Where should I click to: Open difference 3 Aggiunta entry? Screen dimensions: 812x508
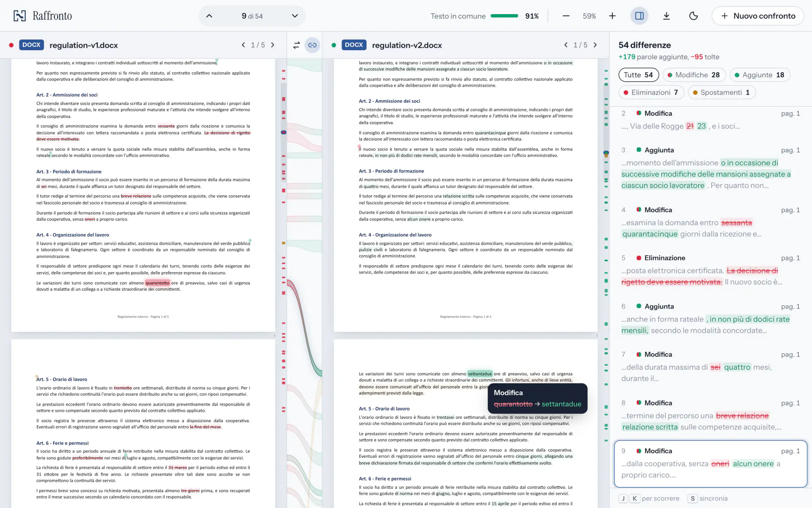point(710,168)
